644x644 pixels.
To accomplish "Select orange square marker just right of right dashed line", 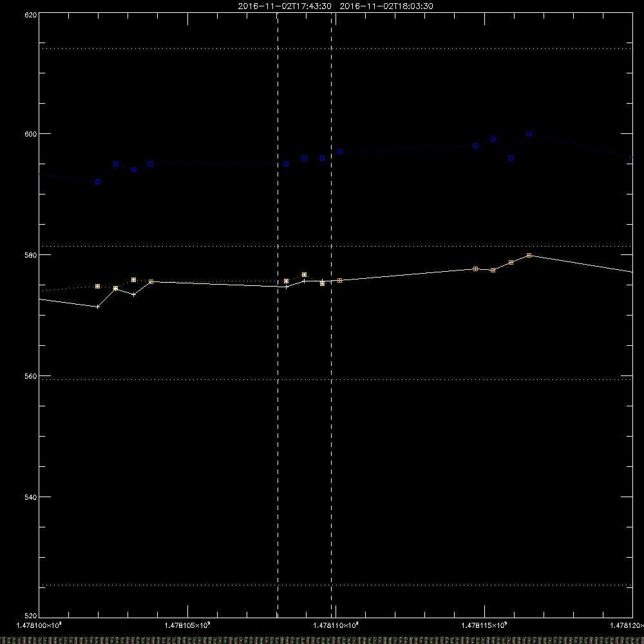I will point(339,281).
